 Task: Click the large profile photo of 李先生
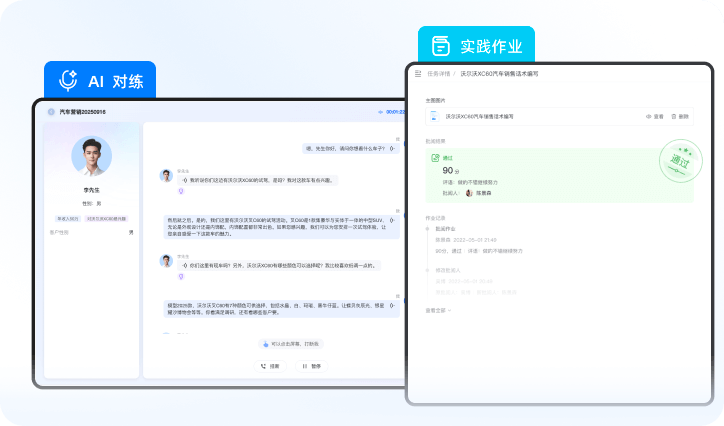pos(91,156)
